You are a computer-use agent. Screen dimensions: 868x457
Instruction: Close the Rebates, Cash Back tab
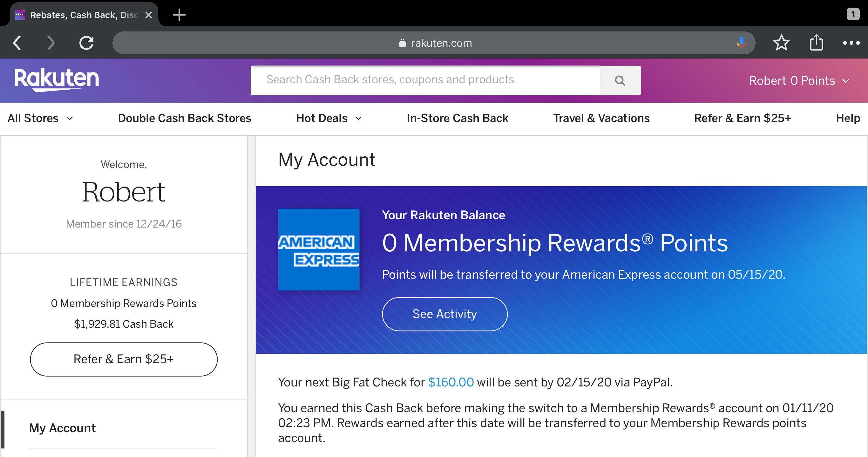(x=149, y=15)
